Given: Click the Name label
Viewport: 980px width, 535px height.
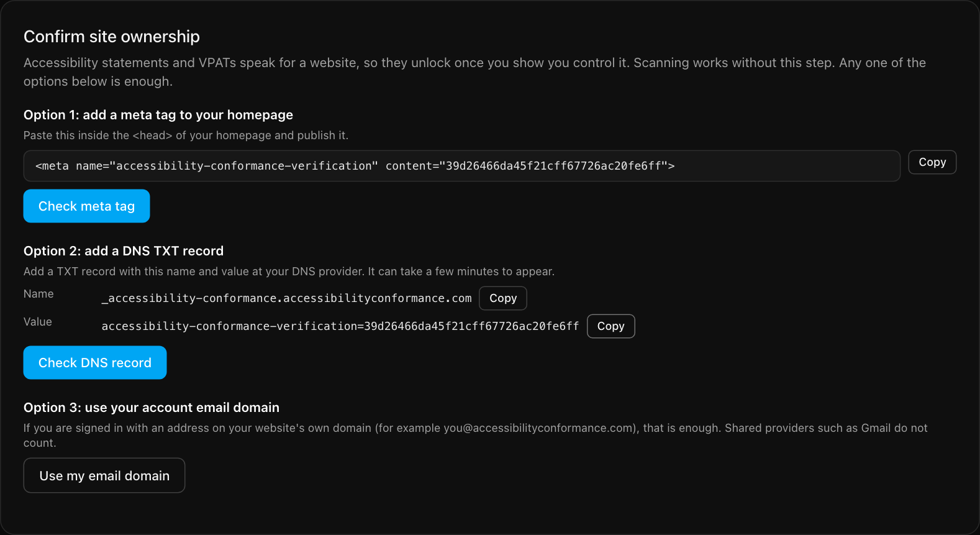Looking at the screenshot, I should (39, 294).
